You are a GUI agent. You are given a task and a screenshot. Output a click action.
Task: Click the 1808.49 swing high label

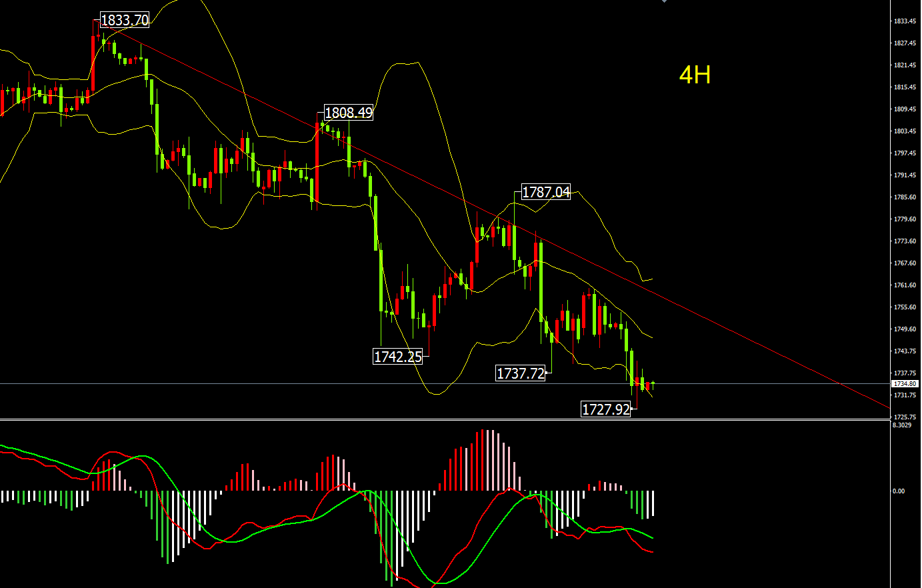[348, 113]
